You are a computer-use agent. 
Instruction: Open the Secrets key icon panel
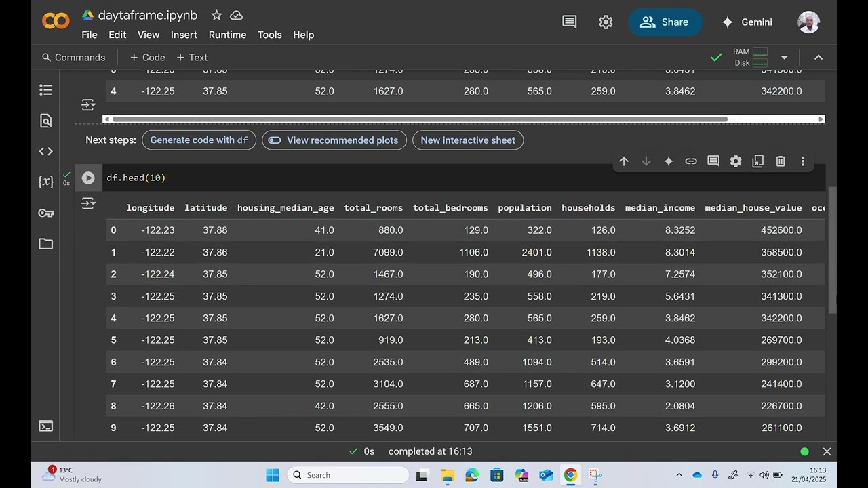click(45, 213)
